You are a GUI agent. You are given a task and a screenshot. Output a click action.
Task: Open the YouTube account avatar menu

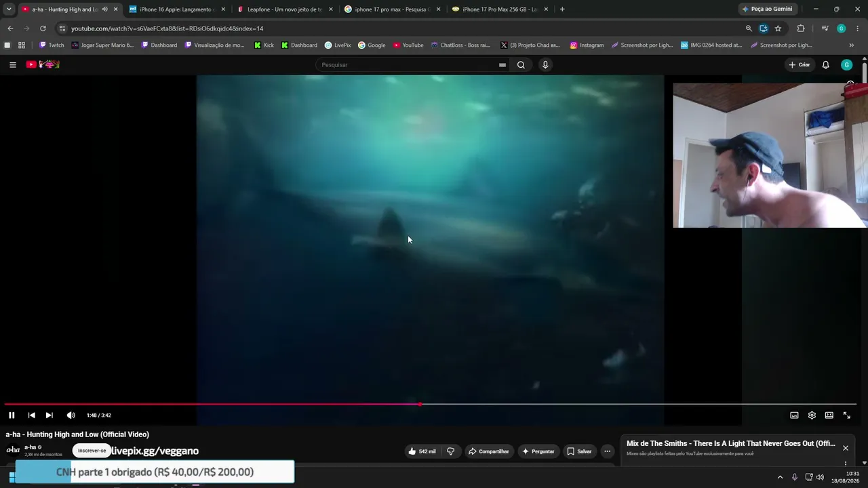[x=846, y=65]
